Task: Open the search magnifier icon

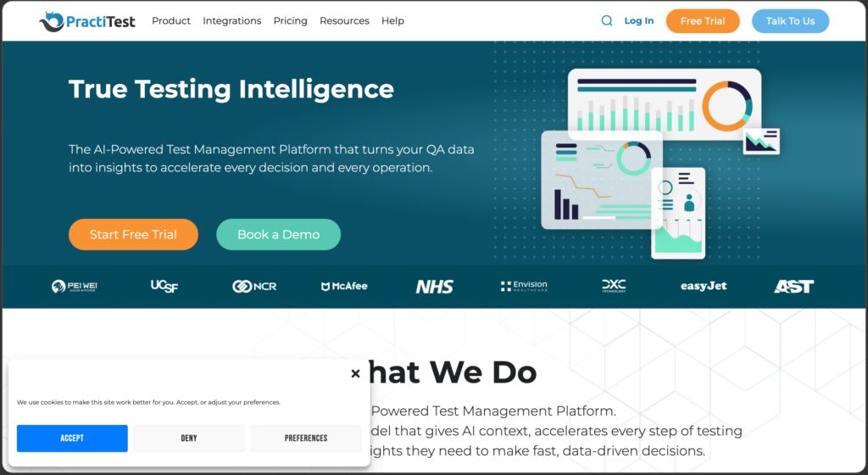Action: [x=607, y=20]
